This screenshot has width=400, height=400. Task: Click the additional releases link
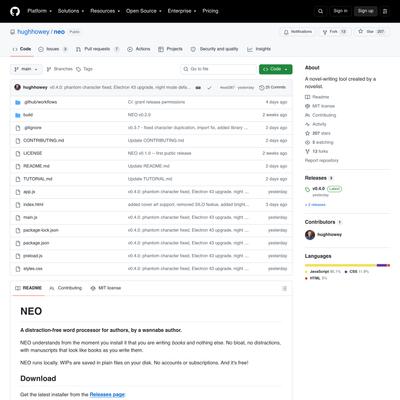(315, 205)
